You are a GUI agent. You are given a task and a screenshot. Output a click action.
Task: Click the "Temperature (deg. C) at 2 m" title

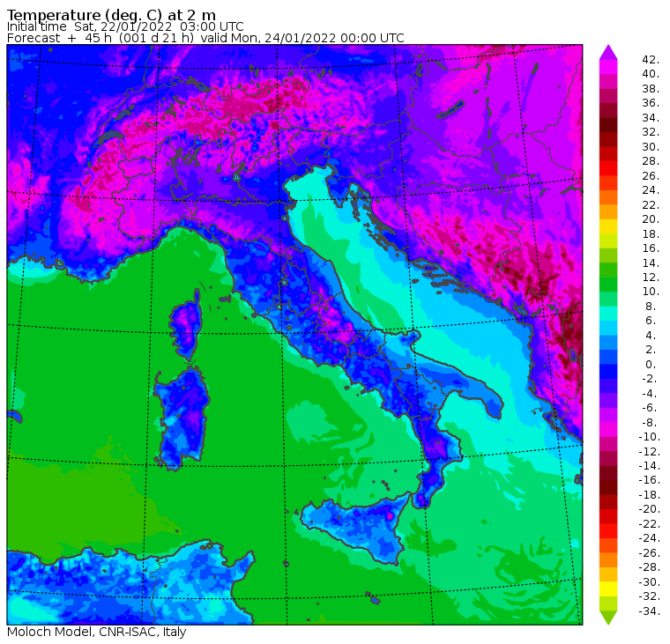[111, 15]
